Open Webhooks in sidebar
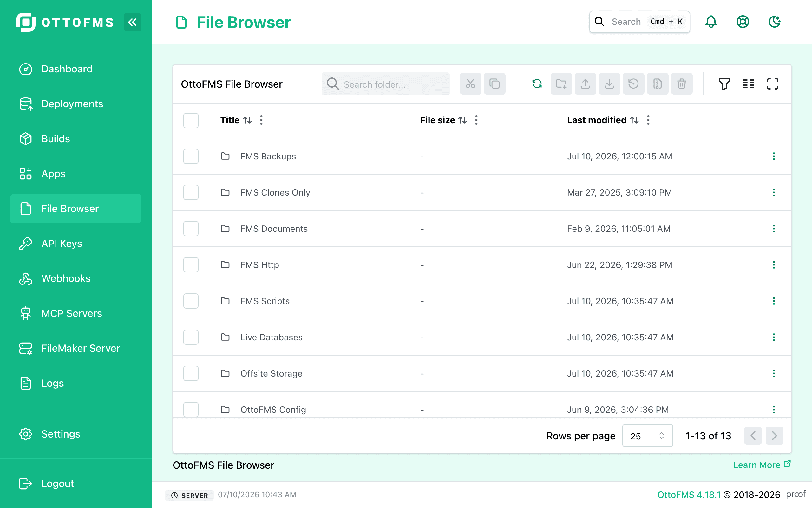The image size is (812, 508). pyautogui.click(x=76, y=278)
